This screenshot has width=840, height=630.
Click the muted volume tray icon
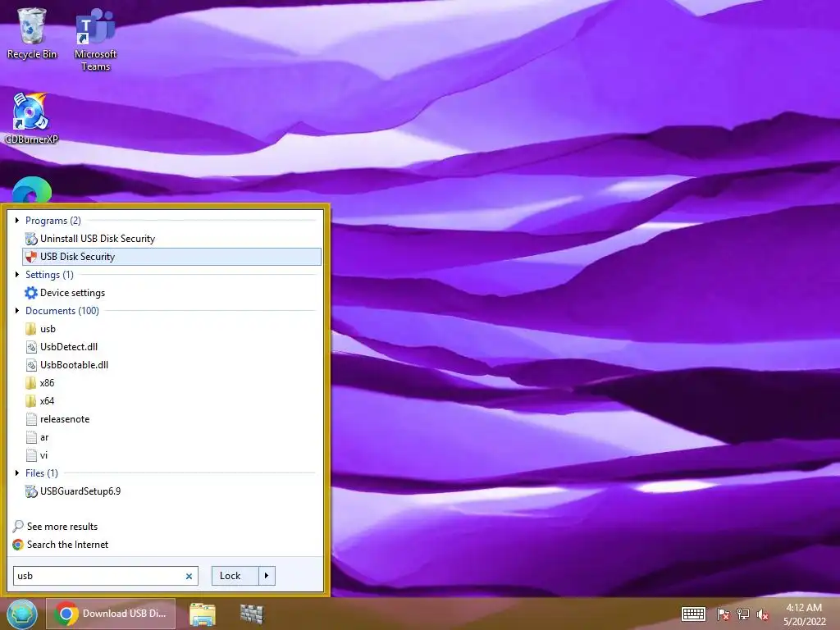coord(763,614)
